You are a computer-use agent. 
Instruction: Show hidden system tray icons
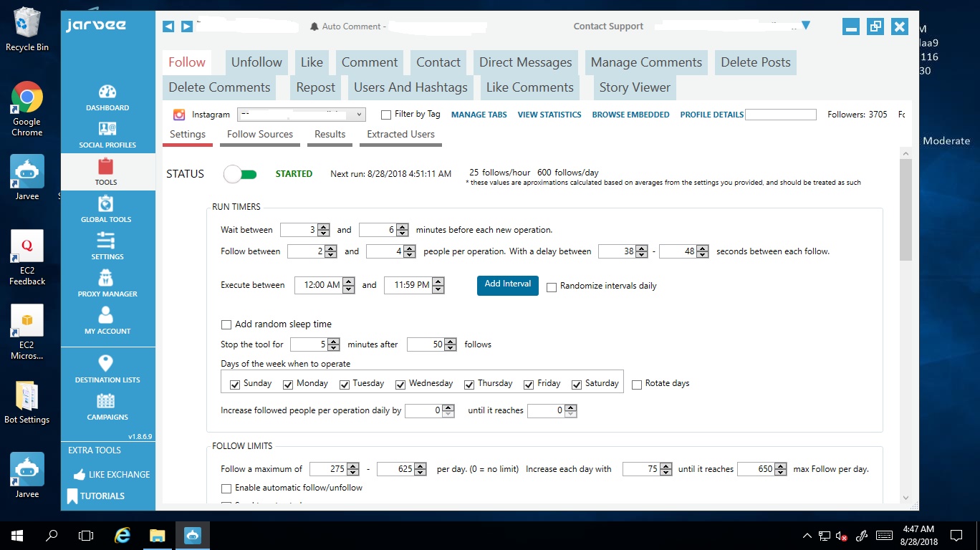tap(807, 535)
